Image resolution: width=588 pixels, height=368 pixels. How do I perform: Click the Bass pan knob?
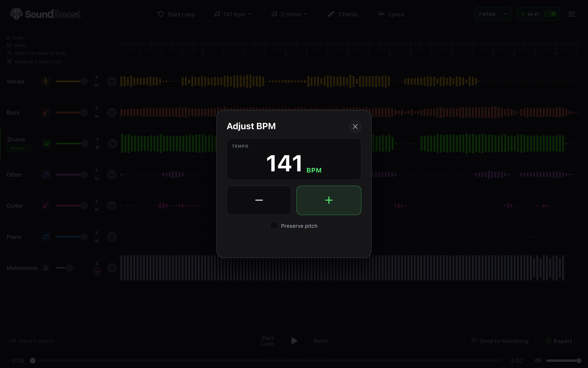tap(112, 112)
